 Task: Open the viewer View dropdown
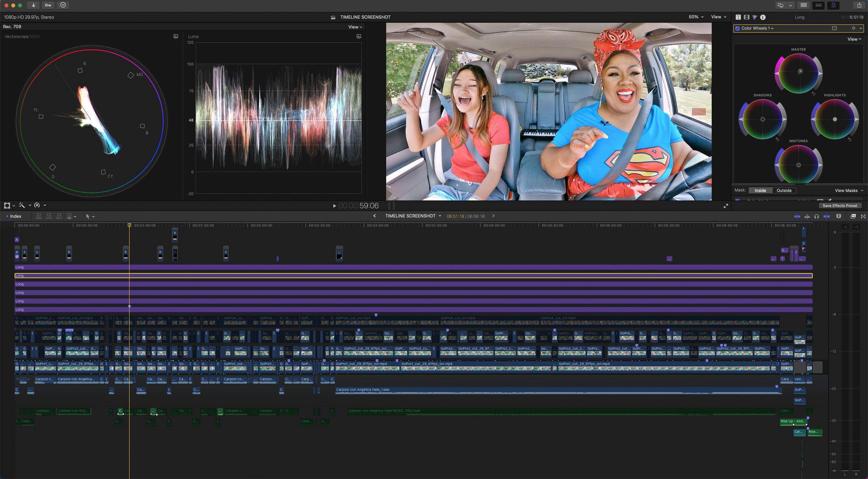(x=719, y=17)
